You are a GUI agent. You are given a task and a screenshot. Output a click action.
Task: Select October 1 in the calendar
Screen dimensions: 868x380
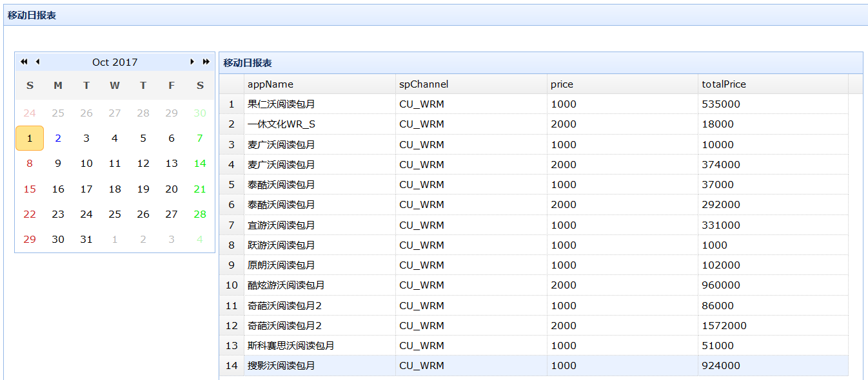[30, 138]
